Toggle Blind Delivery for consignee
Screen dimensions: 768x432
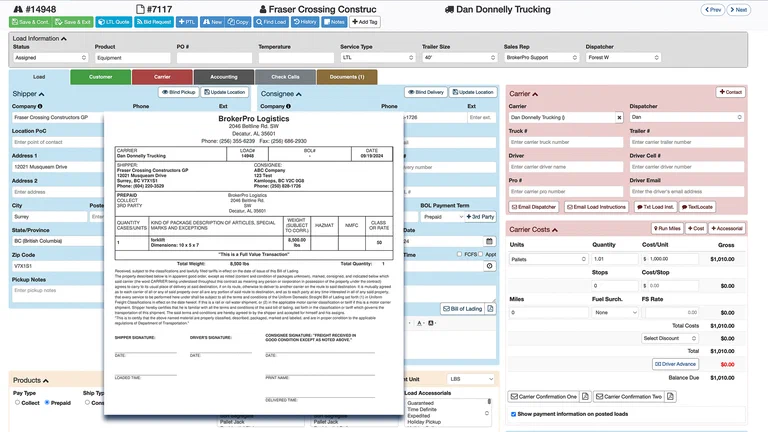tap(426, 92)
